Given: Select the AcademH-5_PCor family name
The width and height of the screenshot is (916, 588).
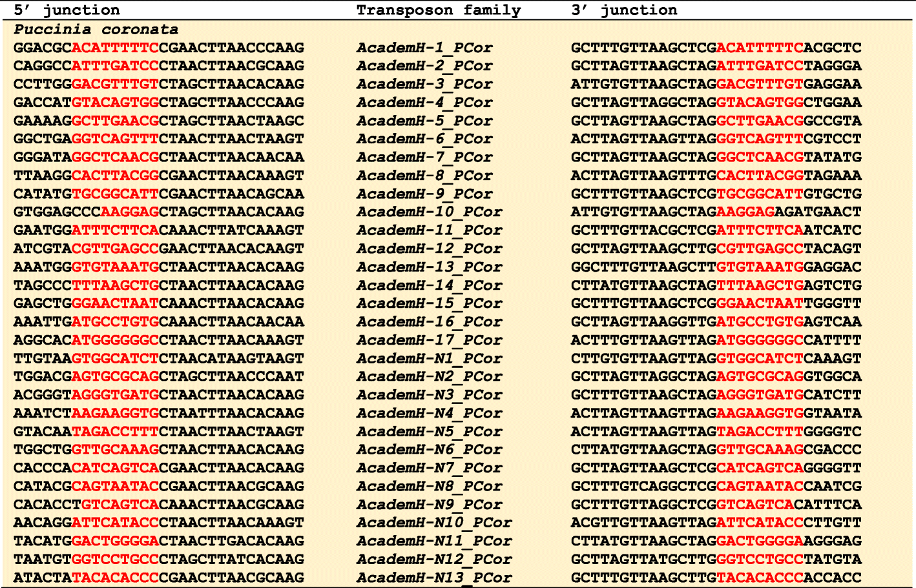Looking at the screenshot, I should 424,121.
